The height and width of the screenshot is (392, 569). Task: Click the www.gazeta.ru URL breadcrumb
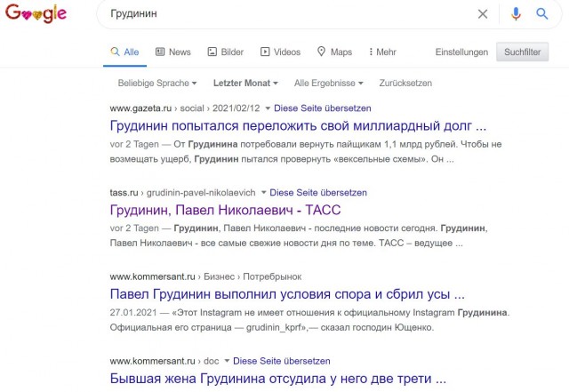pyautogui.click(x=185, y=108)
